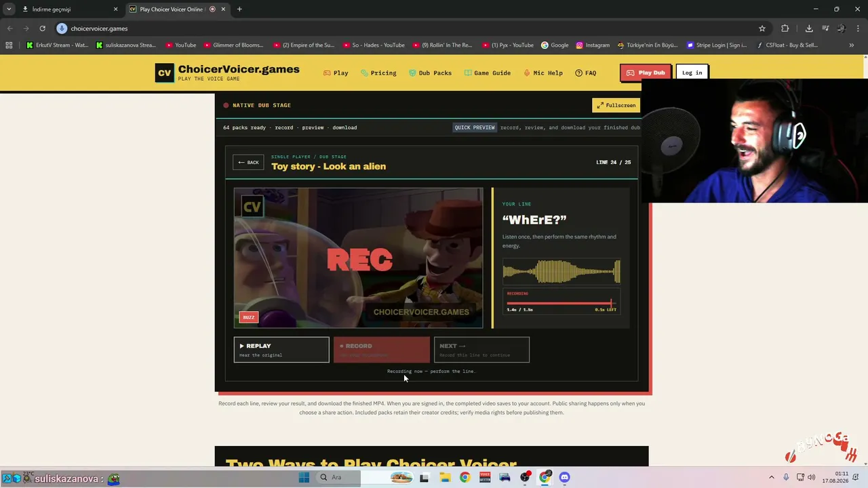
Task: Open the Instagram bookmark
Action: 593,45
